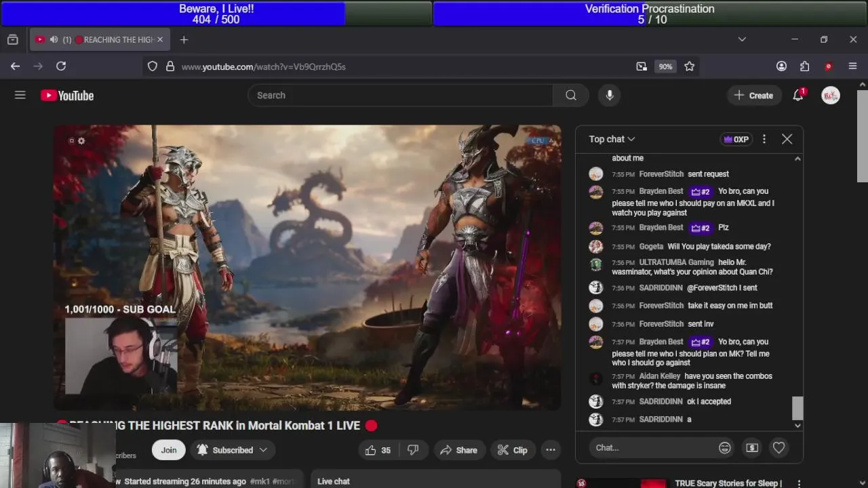
Task: Expand the Top chat selector
Action: (x=612, y=139)
